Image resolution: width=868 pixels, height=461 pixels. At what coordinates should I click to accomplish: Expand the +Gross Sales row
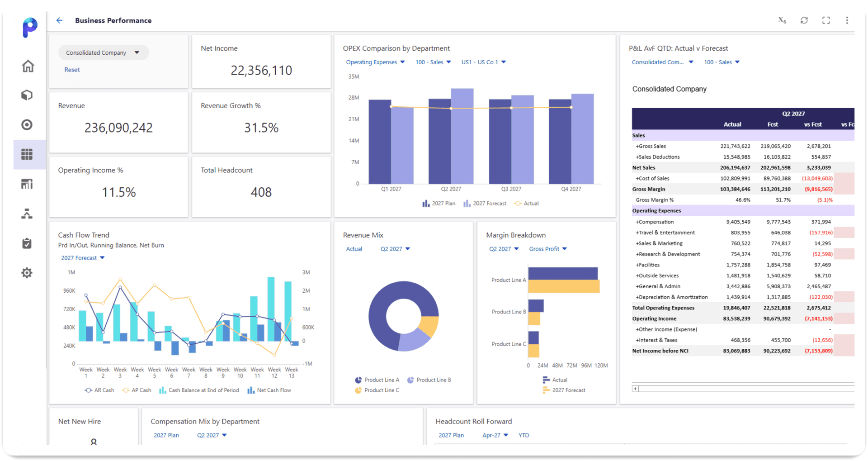(651, 146)
